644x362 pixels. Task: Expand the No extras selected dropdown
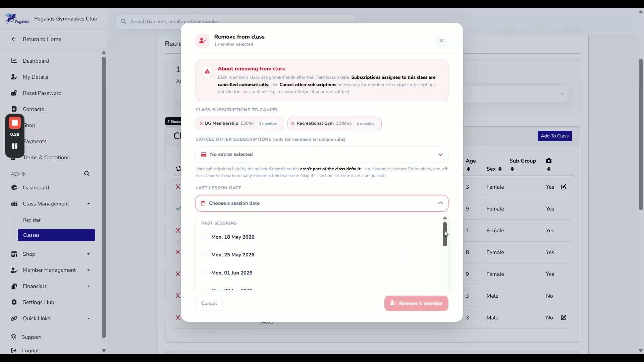click(x=322, y=155)
